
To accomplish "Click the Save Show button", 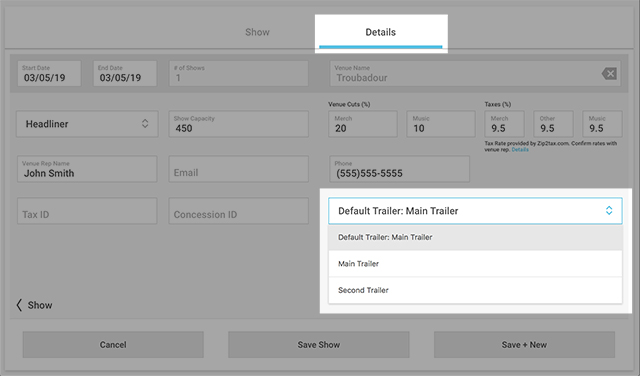I will click(x=319, y=345).
